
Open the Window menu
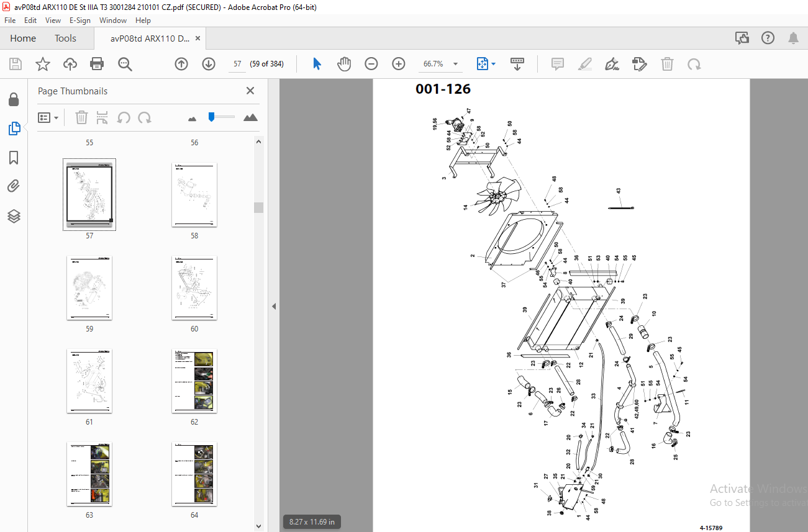[113, 20]
